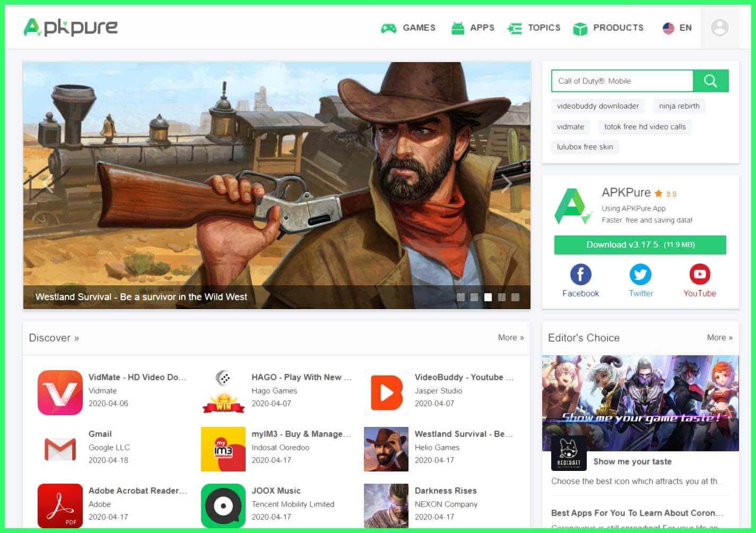Click the green search magnifier button
The width and height of the screenshot is (756, 533).
click(x=710, y=81)
